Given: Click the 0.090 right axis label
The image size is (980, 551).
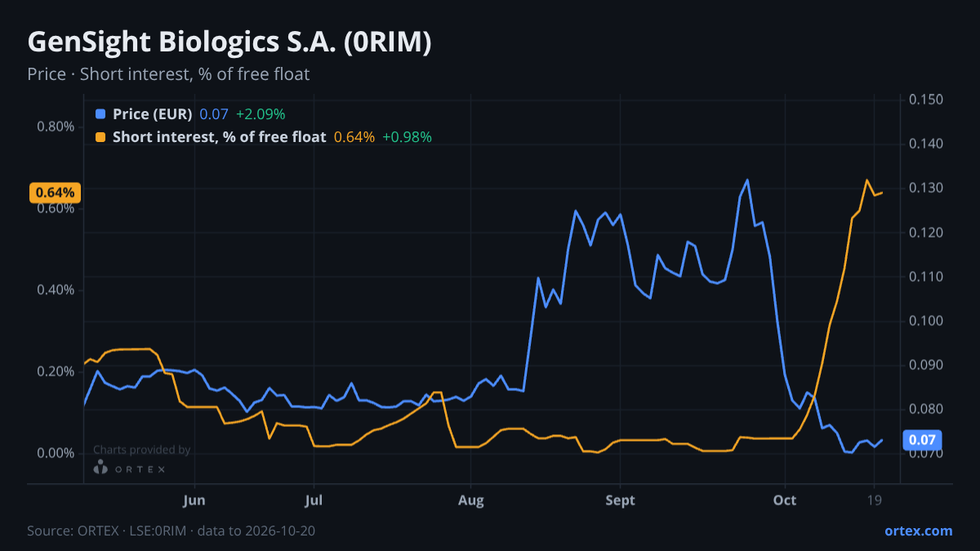Looking at the screenshot, I should [926, 365].
